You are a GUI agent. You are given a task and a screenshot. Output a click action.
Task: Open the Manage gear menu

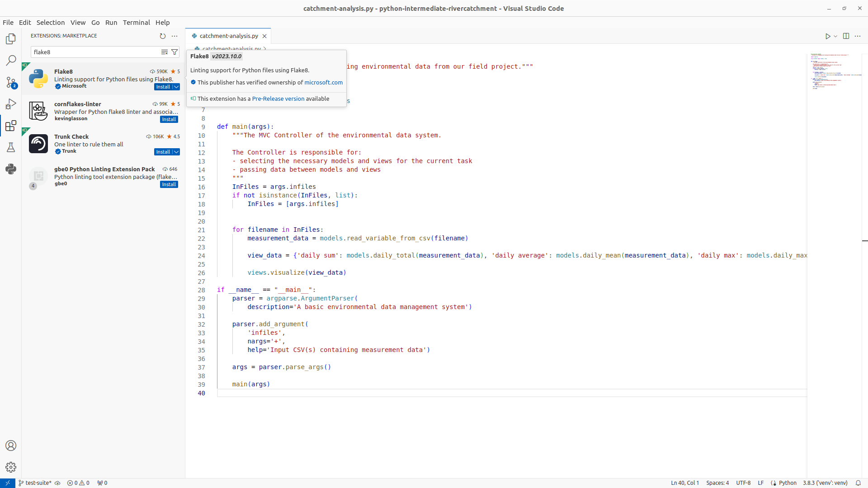pos(11,467)
